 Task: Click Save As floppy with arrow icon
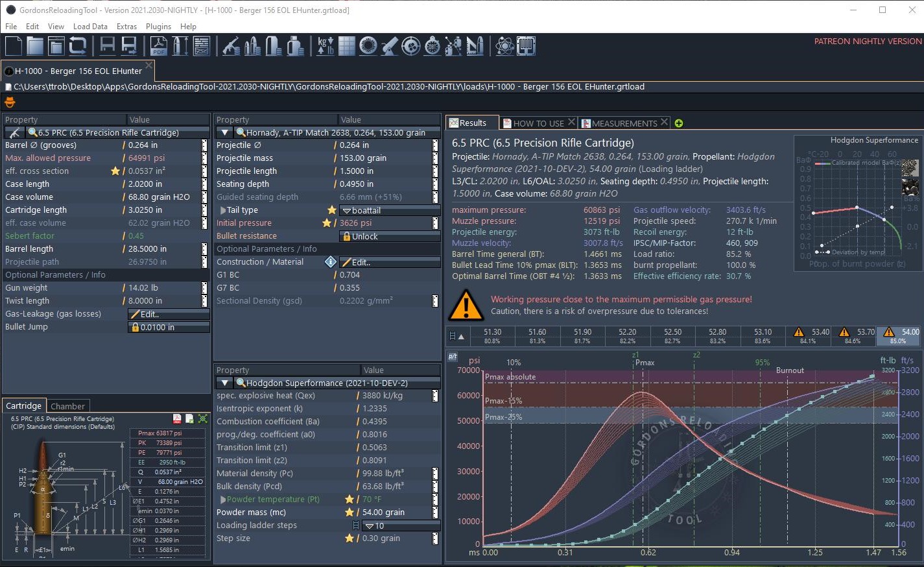(x=129, y=46)
